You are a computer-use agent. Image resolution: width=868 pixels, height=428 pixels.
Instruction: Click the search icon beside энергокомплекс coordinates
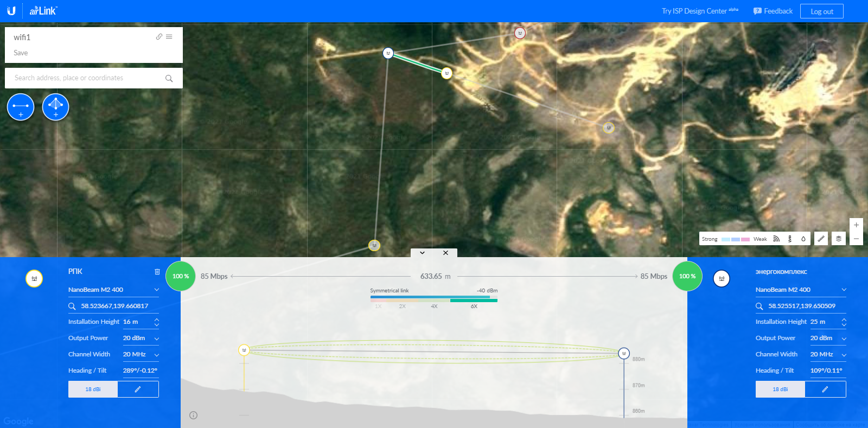click(759, 306)
